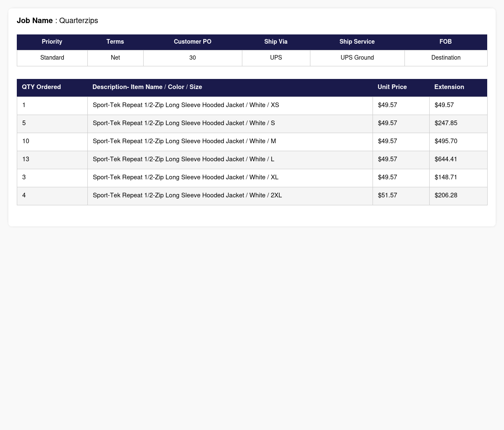
Task: Select the Job Name label
Action: click(35, 21)
